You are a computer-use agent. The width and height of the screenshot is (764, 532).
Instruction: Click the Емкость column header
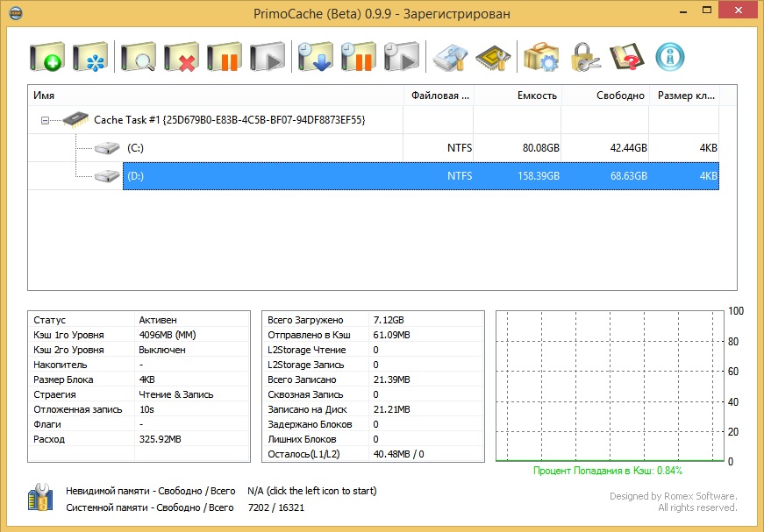(x=518, y=96)
